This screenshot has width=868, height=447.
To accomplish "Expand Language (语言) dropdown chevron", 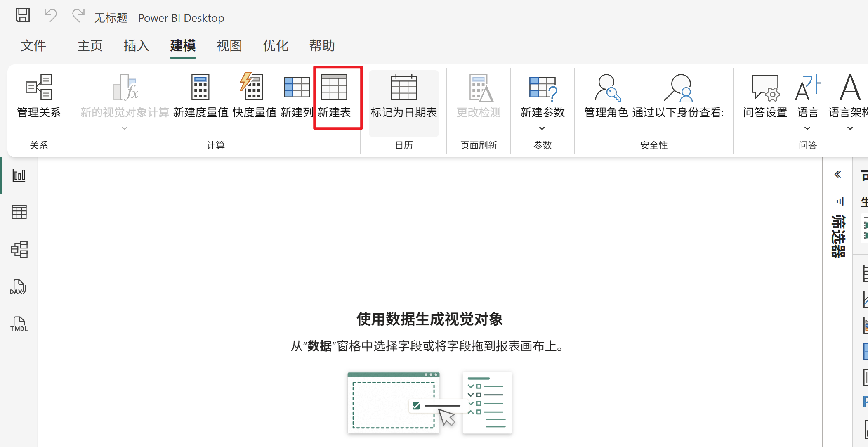I will [x=807, y=128].
